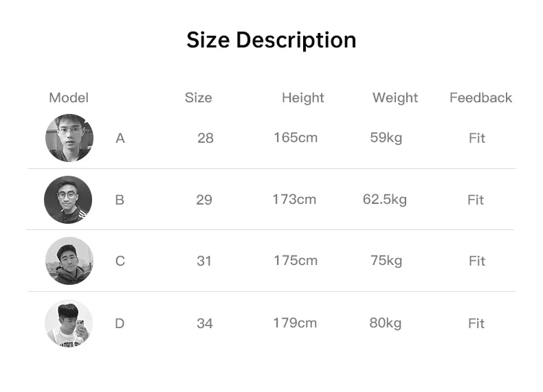This screenshot has width=543, height=392.
Task: Click model B's avatar photo
Action: [68, 200]
